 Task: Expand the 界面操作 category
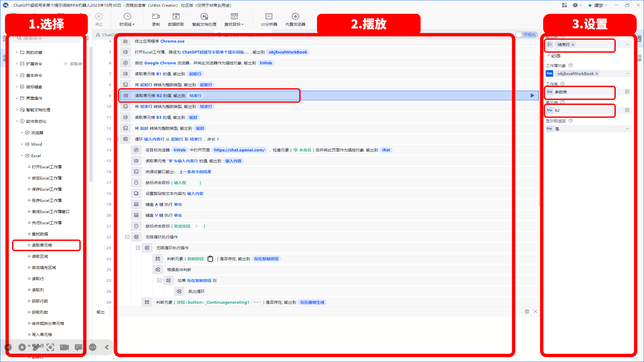[17, 98]
